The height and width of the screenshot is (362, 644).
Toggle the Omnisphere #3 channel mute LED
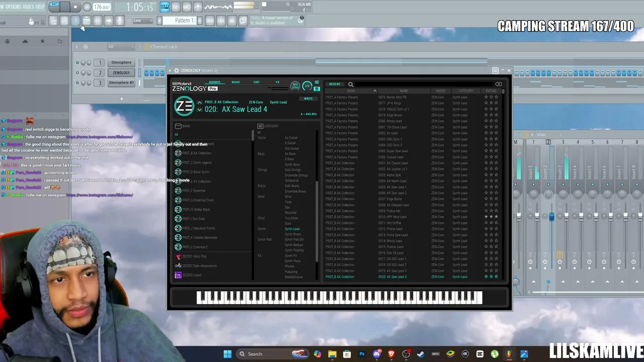click(x=77, y=83)
